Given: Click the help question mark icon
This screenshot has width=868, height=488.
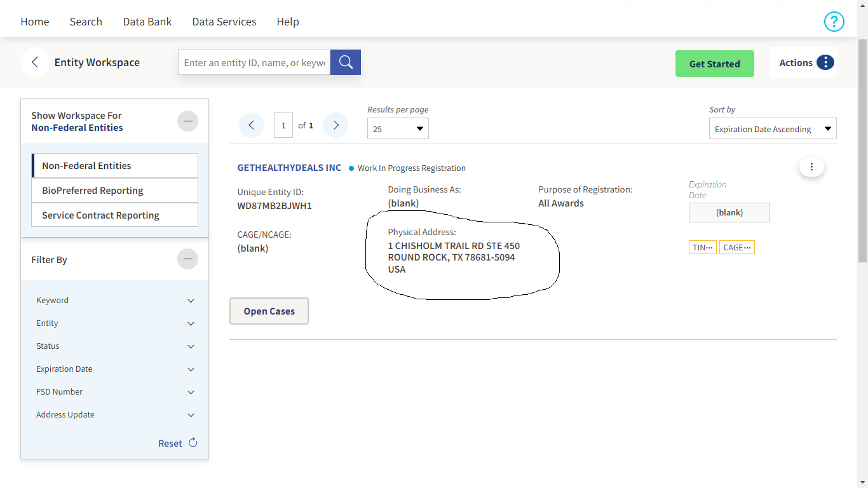Looking at the screenshot, I should coord(834,22).
